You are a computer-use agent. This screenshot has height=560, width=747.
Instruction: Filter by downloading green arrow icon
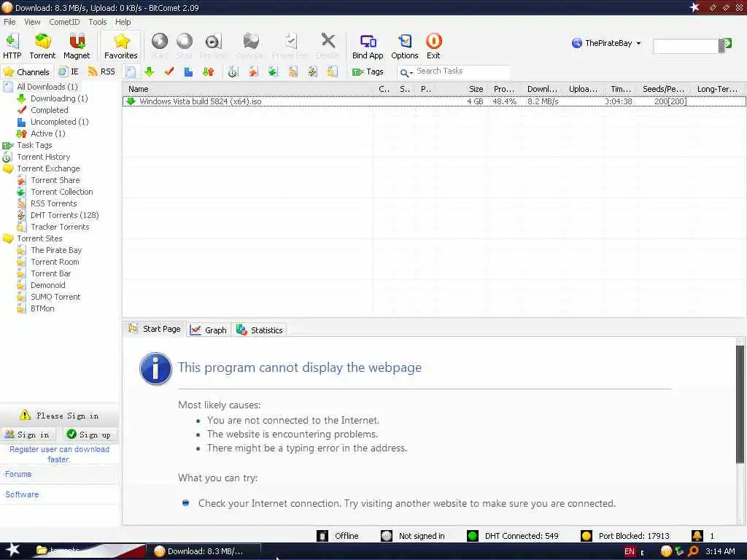[149, 72]
